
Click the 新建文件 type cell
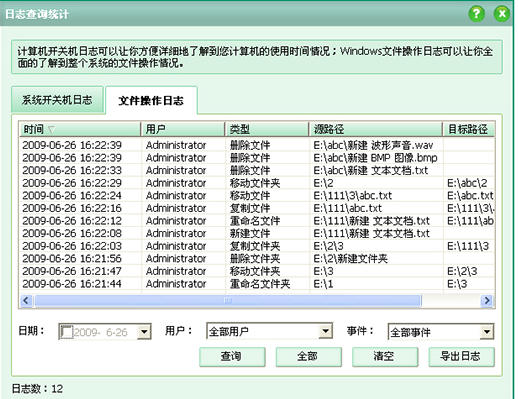(x=250, y=233)
